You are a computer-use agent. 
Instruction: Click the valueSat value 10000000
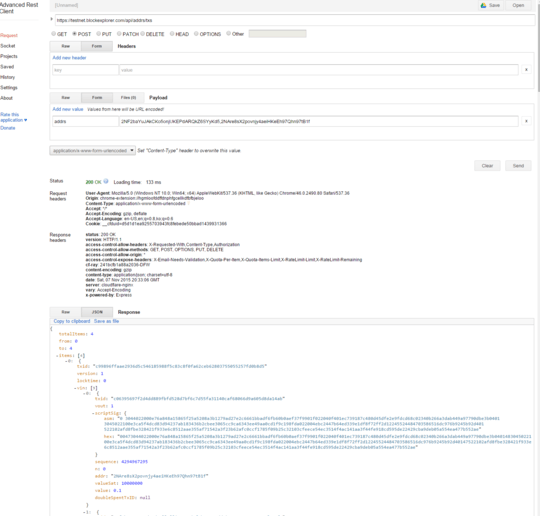click(132, 483)
